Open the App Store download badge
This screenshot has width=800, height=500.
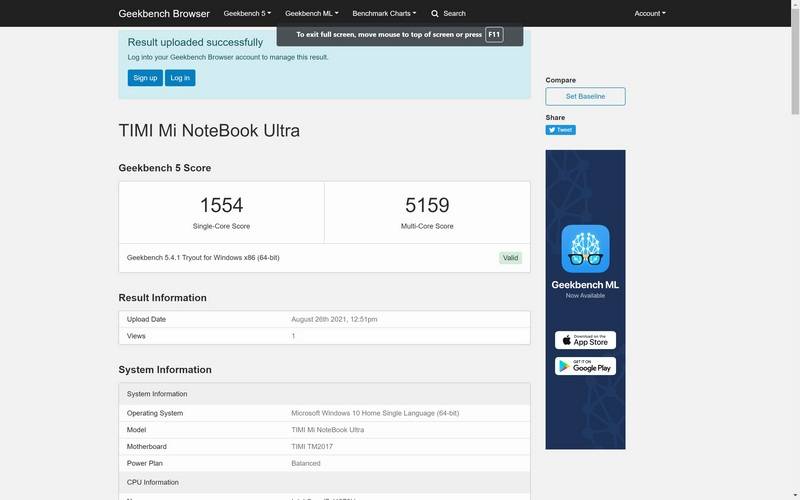click(585, 340)
